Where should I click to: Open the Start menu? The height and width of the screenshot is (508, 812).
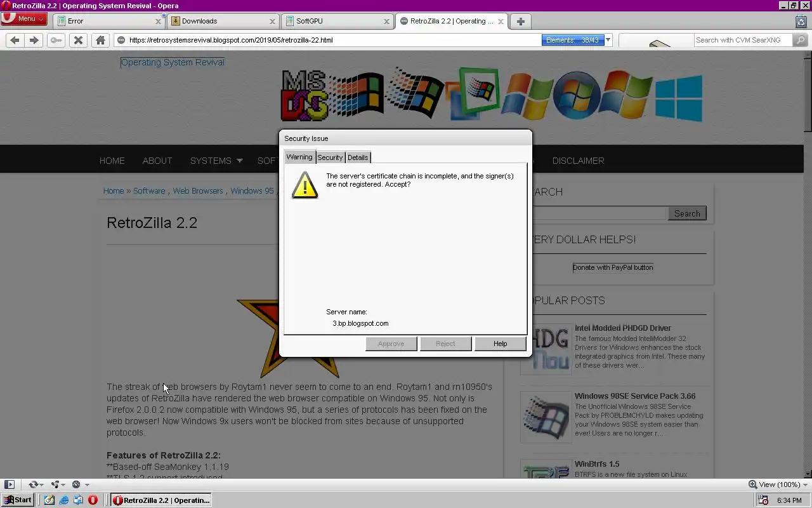click(x=17, y=500)
